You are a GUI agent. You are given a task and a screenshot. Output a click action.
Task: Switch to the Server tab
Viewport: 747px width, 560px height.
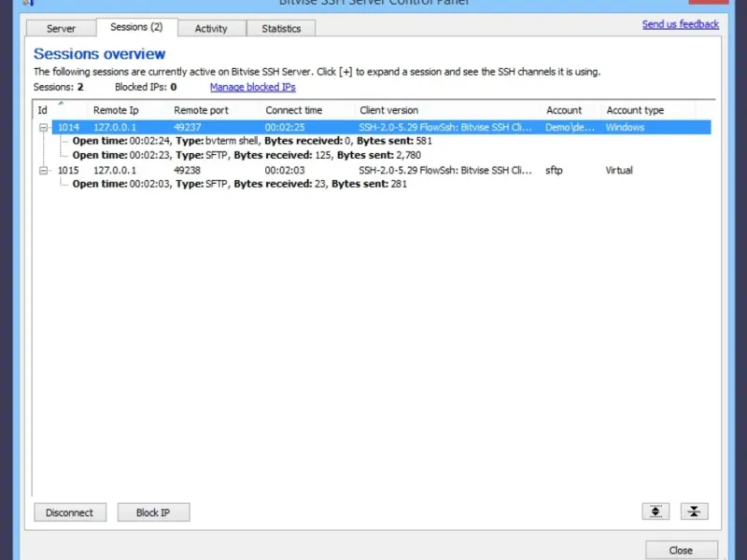(x=61, y=28)
